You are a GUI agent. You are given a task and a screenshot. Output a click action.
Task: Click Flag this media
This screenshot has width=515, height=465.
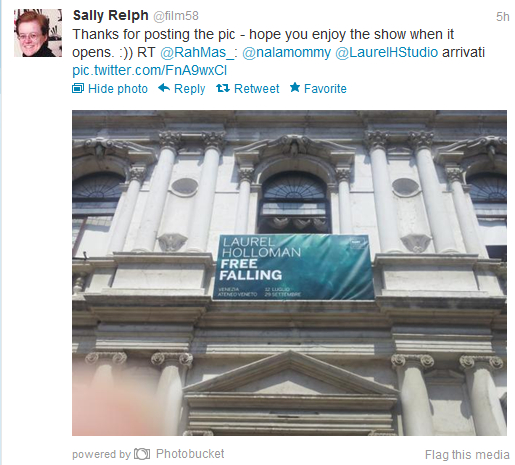pyautogui.click(x=467, y=454)
